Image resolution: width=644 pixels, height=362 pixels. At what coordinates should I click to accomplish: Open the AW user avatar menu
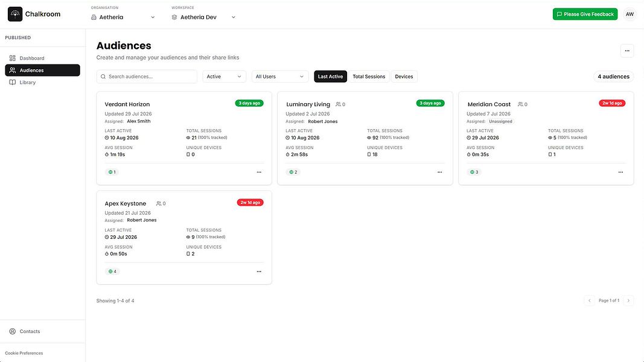coord(630,14)
